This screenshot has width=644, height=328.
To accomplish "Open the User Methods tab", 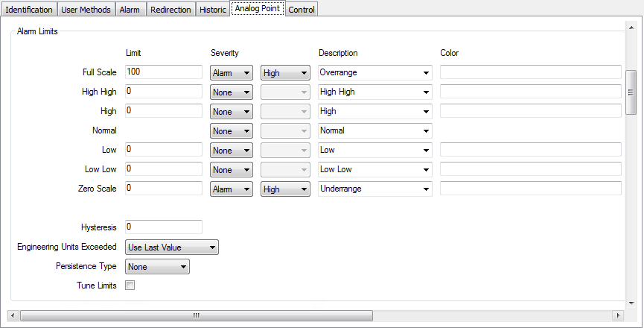I will pos(86,10).
